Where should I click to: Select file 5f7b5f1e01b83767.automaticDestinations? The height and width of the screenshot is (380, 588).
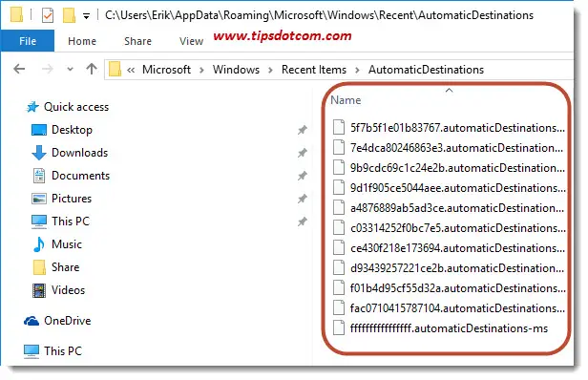pos(449,128)
